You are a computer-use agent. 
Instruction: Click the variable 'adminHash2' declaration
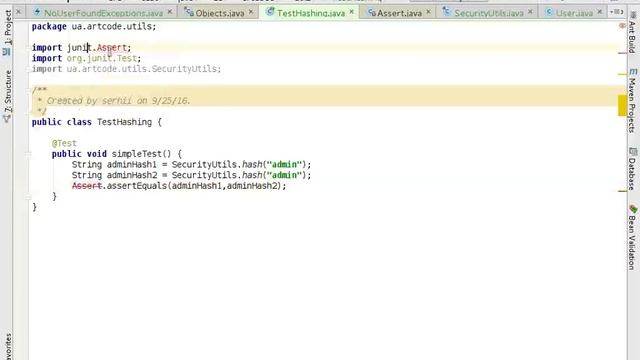(x=131, y=175)
